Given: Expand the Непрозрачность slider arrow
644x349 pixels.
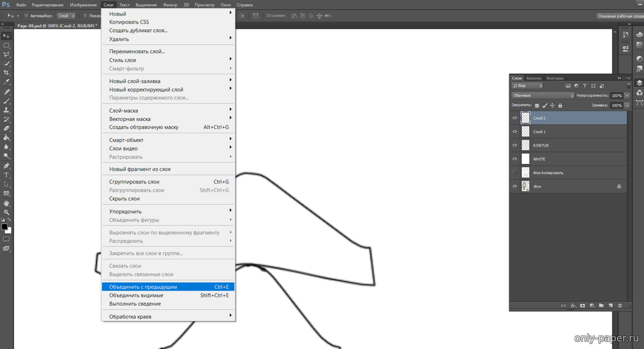Looking at the screenshot, I should (627, 95).
